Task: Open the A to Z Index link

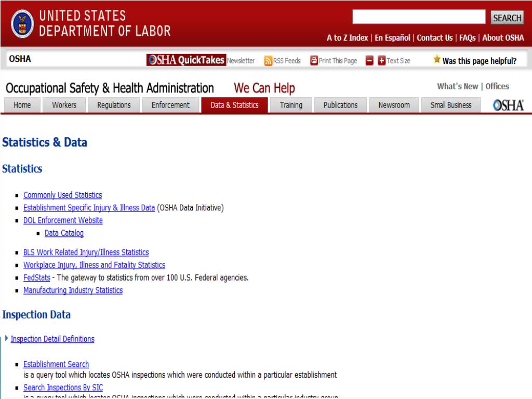Action: point(347,37)
